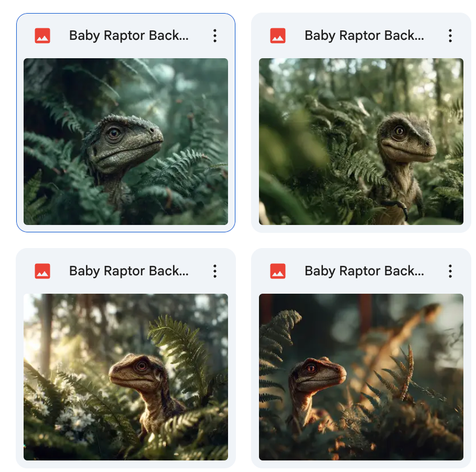Open the thumbnail of the raptor with visible claws
Screen dimensions: 476x472
click(x=361, y=141)
